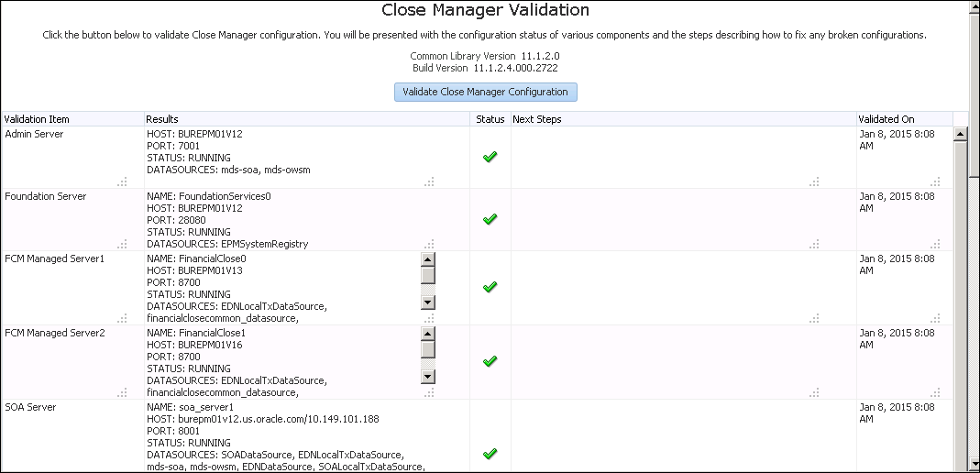980x473 pixels.
Task: Click the main table vertical scrollbar track
Action: (961, 306)
